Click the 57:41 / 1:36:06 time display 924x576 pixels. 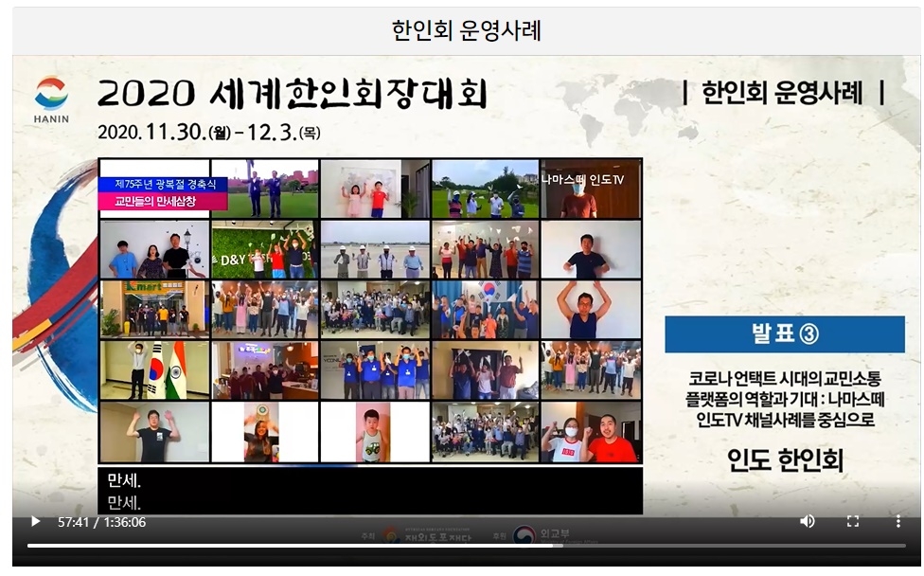click(x=101, y=522)
